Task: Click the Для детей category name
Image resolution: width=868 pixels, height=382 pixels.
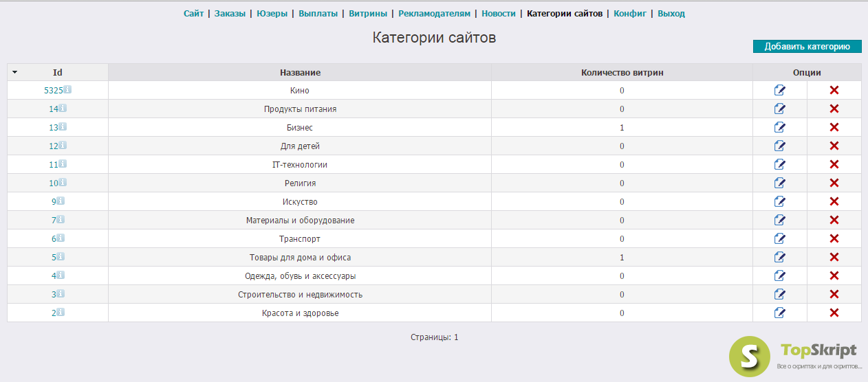Action: [300, 146]
